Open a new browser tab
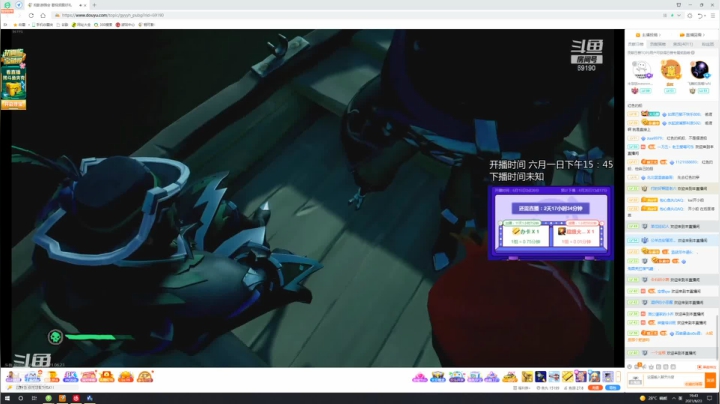Image resolution: width=720 pixels, height=404 pixels. tap(94, 5)
